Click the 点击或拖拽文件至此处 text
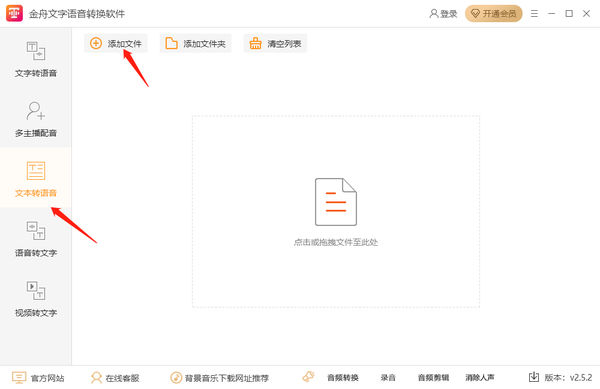Screen dimensions: 600x389 point(336,242)
